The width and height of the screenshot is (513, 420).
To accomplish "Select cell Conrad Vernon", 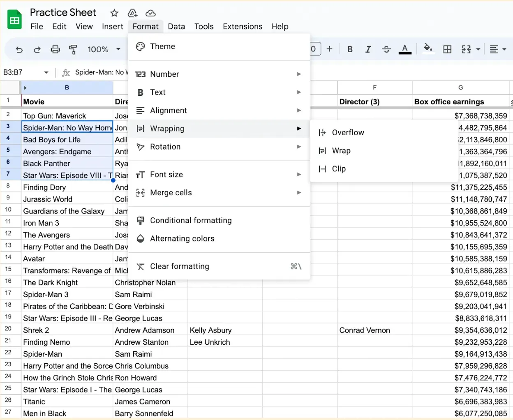I will click(x=374, y=330).
